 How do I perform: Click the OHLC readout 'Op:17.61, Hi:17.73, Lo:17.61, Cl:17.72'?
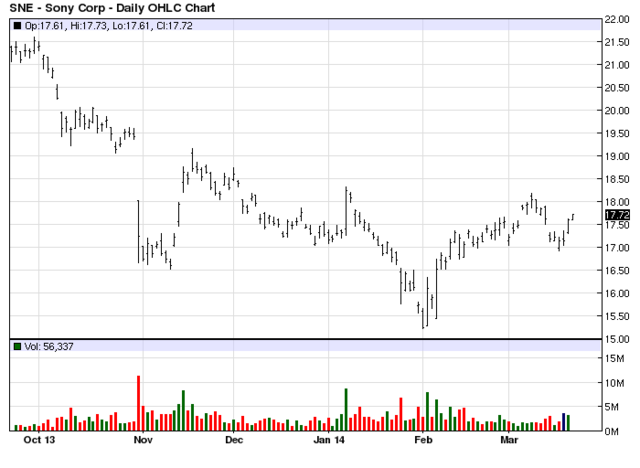pos(108,26)
